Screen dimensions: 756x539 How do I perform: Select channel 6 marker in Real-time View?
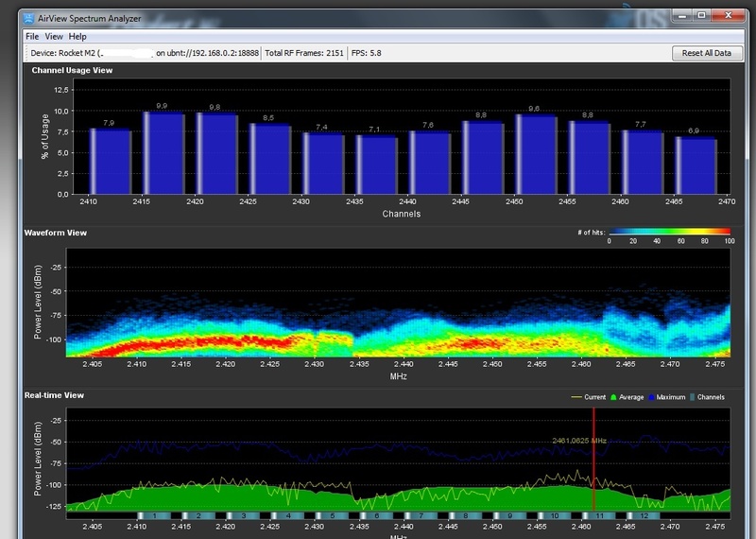tap(378, 515)
